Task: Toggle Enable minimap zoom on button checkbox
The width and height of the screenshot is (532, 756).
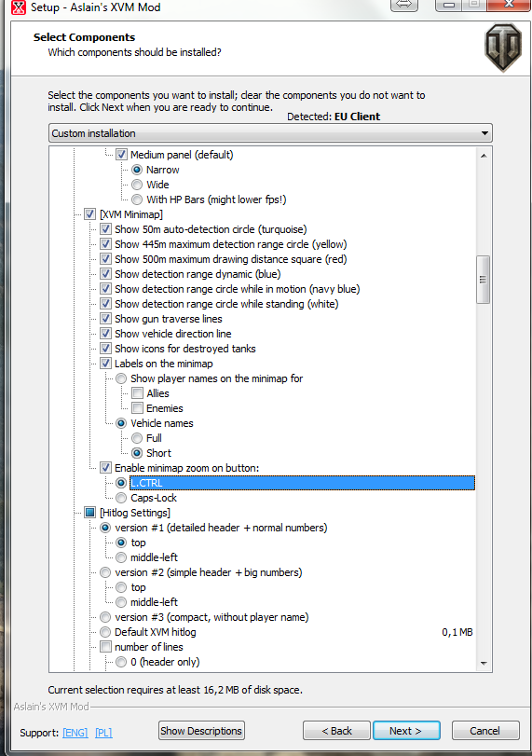Action: pos(105,468)
